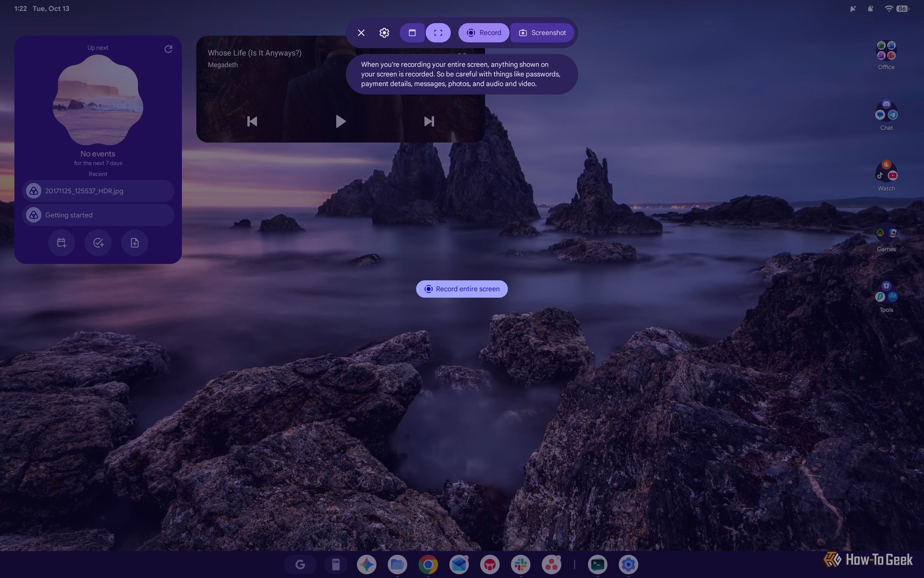Screen dimensions: 924x578
Task: Select fullscreen capture mode
Action: pos(438,33)
